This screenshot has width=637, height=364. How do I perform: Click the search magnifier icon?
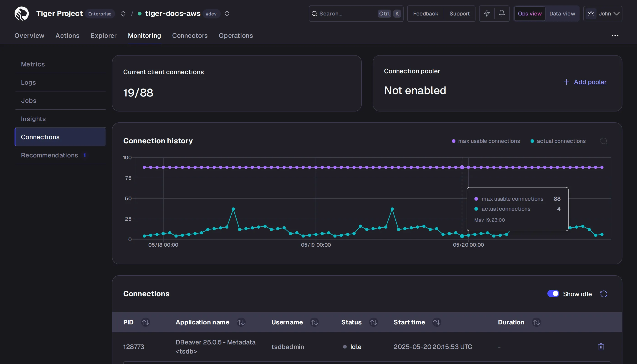314,14
